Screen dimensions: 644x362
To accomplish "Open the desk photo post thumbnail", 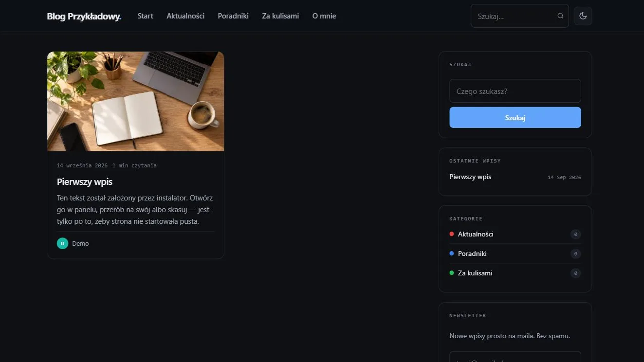I will click(135, 101).
